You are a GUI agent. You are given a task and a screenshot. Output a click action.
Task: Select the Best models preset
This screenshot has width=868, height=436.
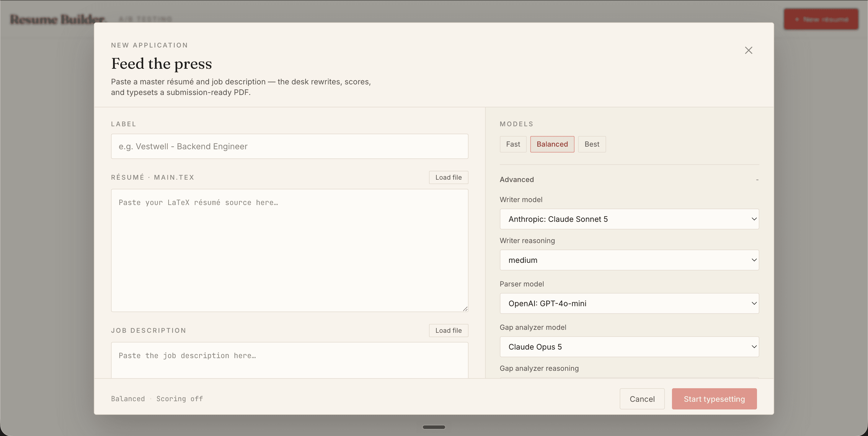[x=592, y=144]
